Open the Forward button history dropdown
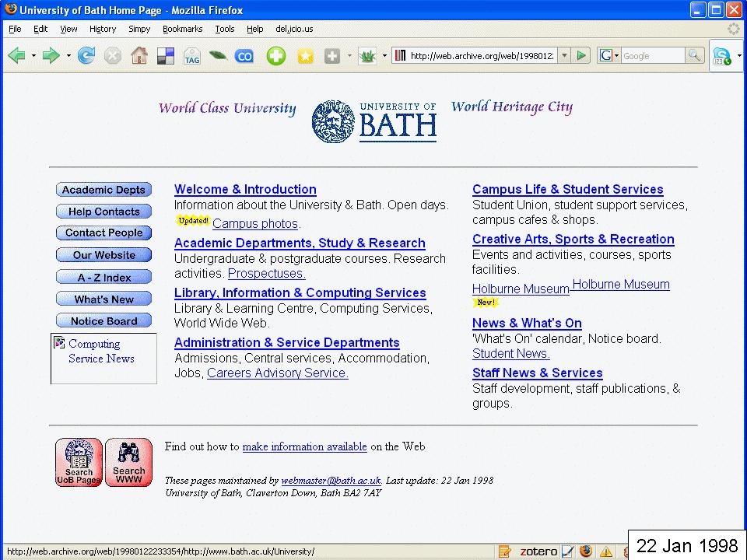The image size is (747, 560). coord(68,56)
